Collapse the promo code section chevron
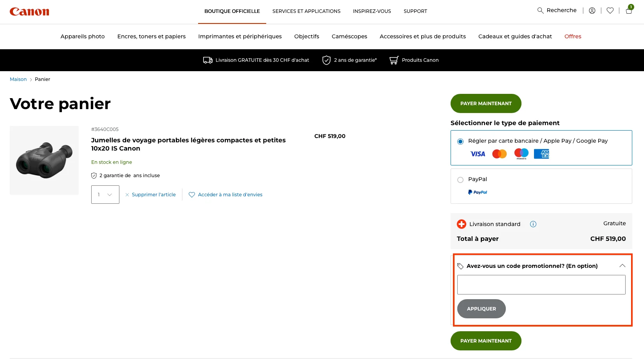 click(x=622, y=266)
